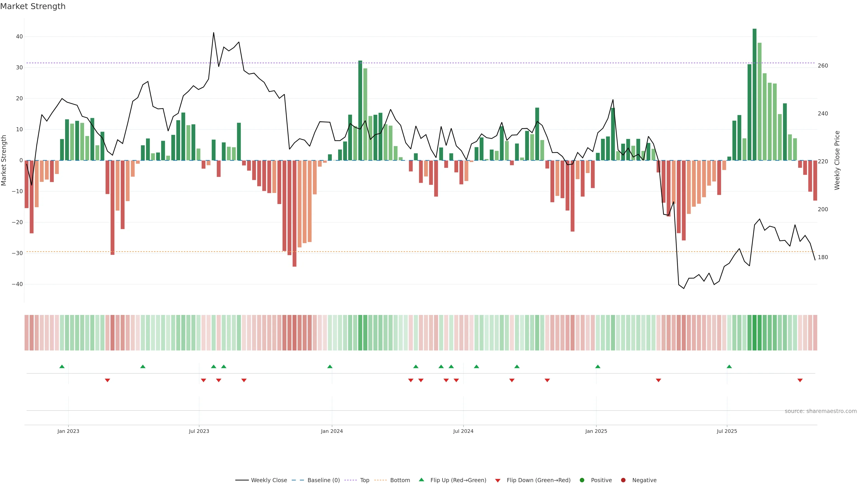The image size is (868, 488).
Task: Click the first green flip-up marker near Jan 2023
Action: (62, 366)
